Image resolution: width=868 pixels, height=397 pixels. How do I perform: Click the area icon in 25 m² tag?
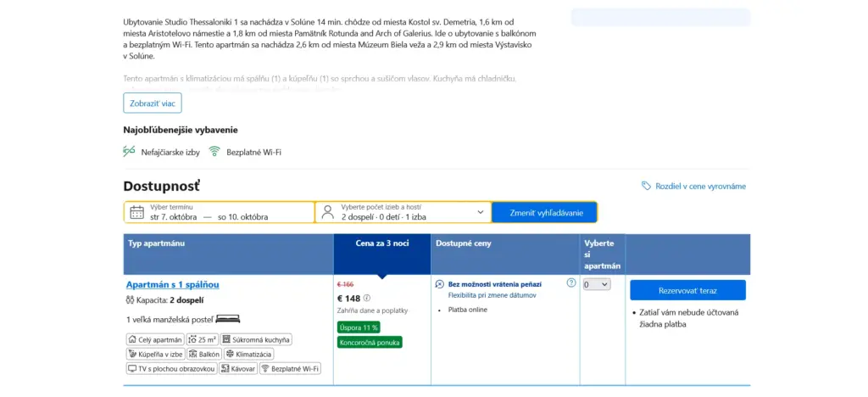(x=192, y=339)
